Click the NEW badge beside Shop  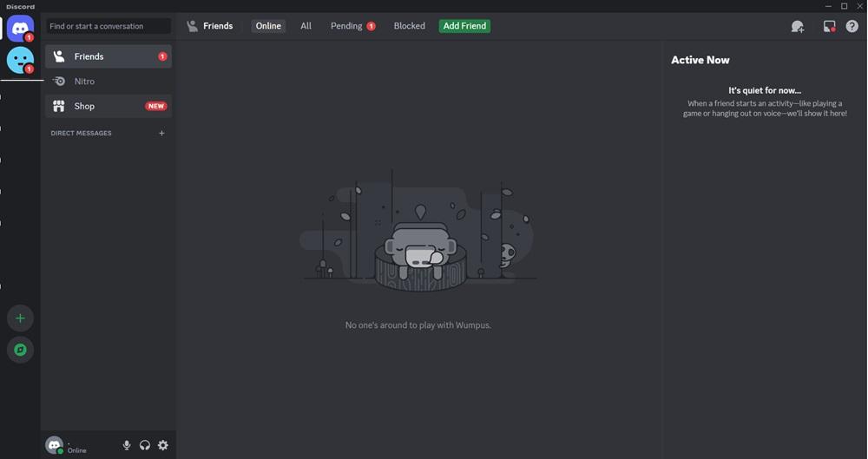tap(156, 107)
